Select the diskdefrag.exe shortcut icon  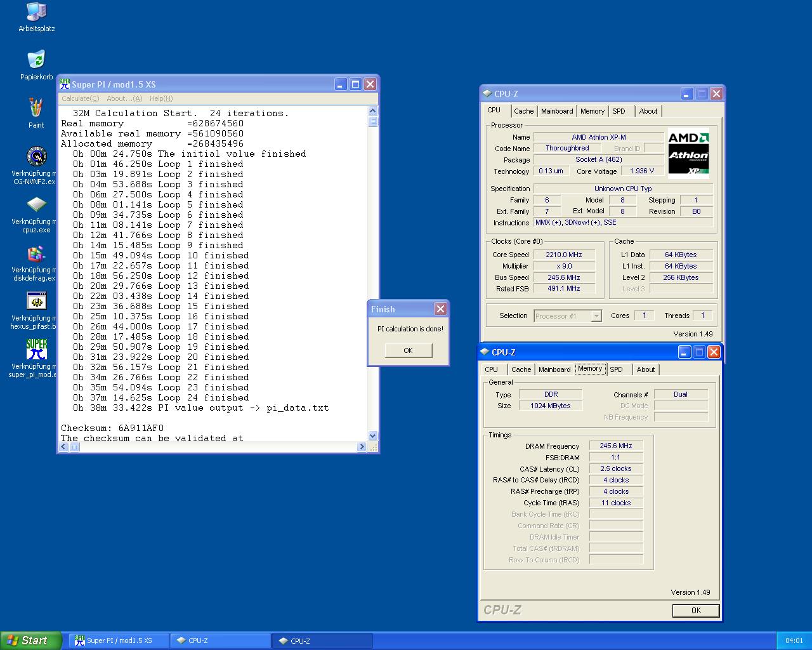36,262
